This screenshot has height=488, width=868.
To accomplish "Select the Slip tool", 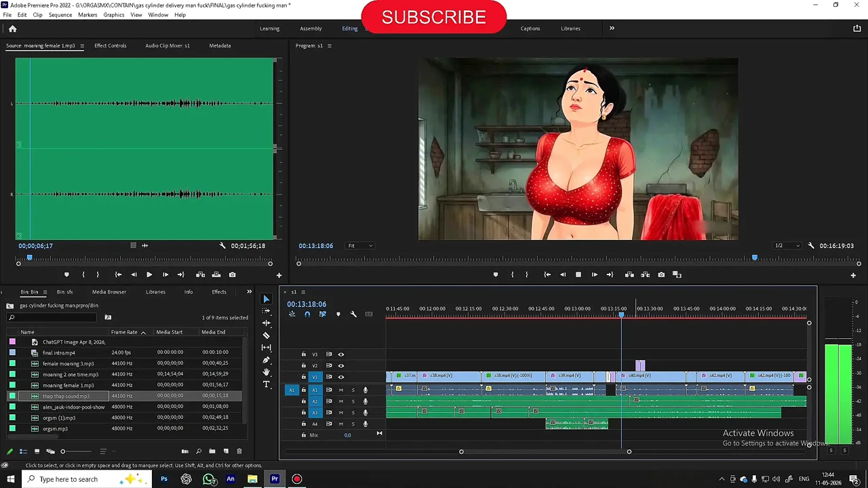I will 266,348.
